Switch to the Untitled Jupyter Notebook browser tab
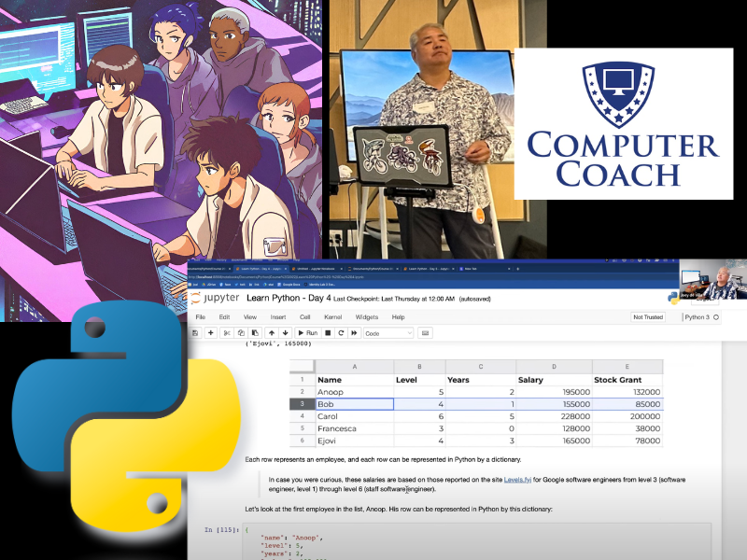747x560 pixels. tap(317, 269)
